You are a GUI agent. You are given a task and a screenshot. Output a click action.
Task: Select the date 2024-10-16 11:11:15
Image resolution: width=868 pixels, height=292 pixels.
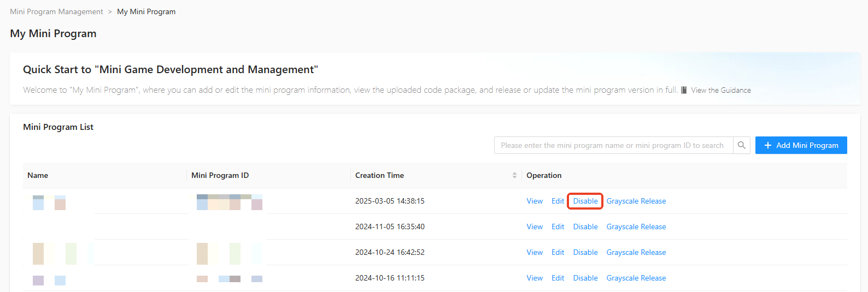(390, 278)
